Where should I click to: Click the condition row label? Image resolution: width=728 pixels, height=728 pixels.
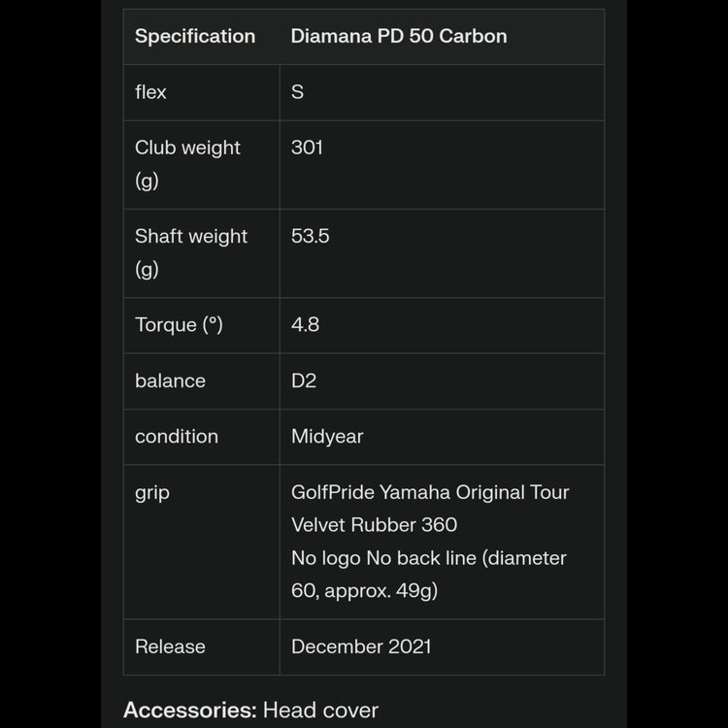[x=177, y=437]
